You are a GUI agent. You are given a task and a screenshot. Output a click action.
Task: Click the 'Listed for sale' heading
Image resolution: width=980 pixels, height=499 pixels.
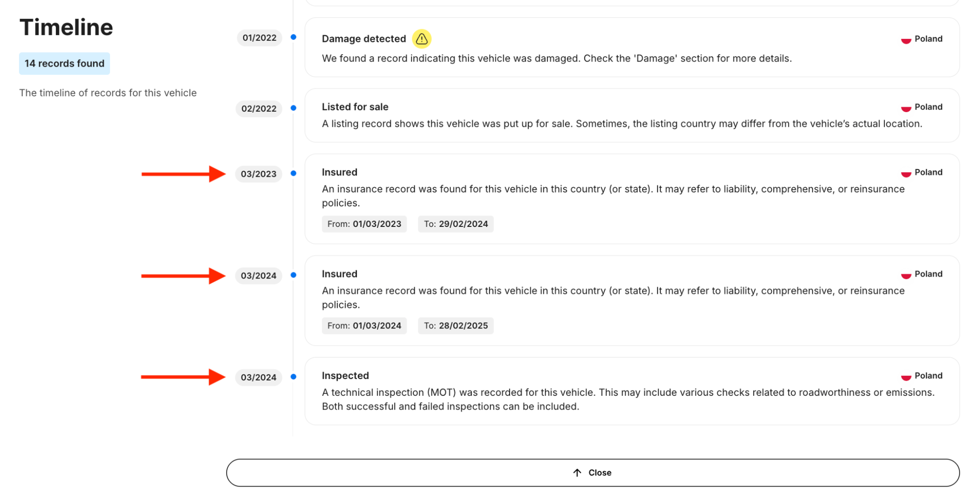(x=355, y=107)
